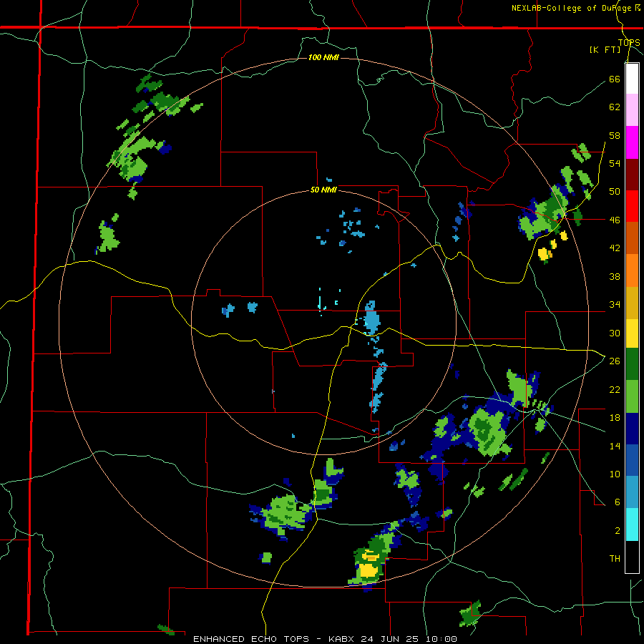This screenshot has width=644, height=644.
Task: Click the '14' legend value
Action: (615, 446)
